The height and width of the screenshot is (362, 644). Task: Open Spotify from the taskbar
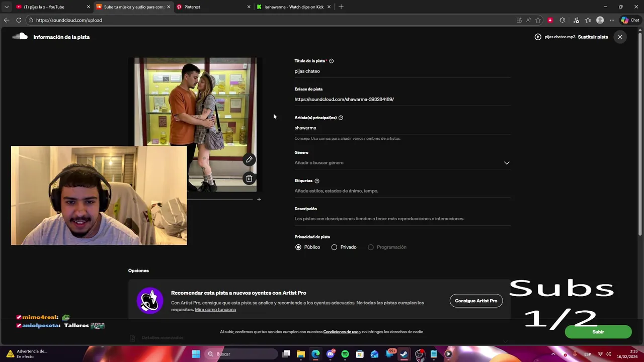pos(345,354)
